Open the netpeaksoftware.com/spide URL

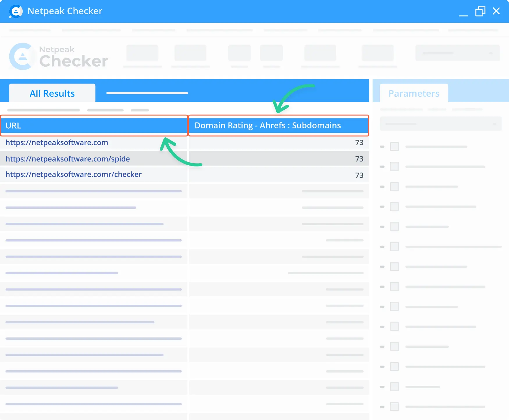(67, 159)
